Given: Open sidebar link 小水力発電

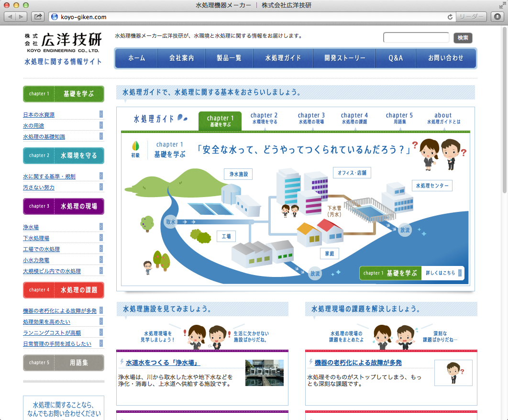Looking at the screenshot, I should coord(39,260).
